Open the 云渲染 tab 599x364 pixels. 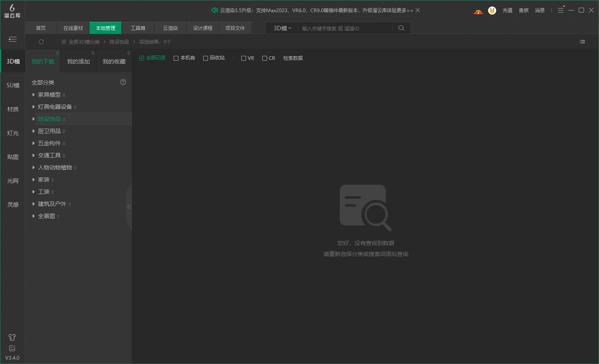tap(170, 28)
